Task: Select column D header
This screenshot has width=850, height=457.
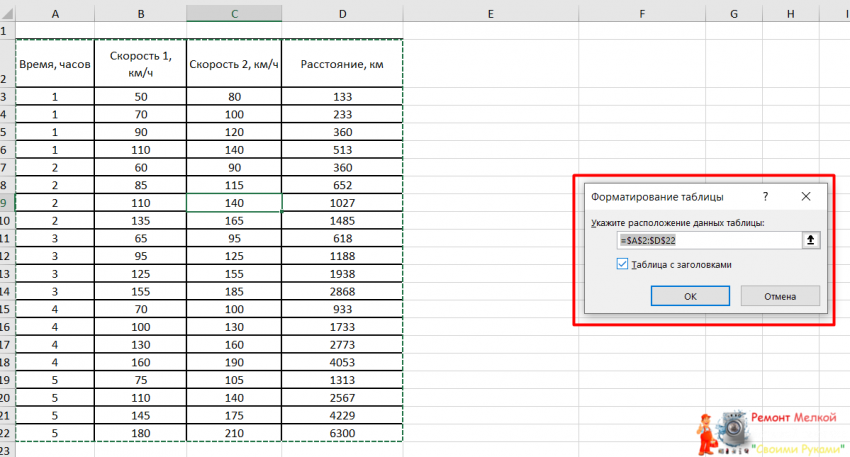Action: pos(343,13)
